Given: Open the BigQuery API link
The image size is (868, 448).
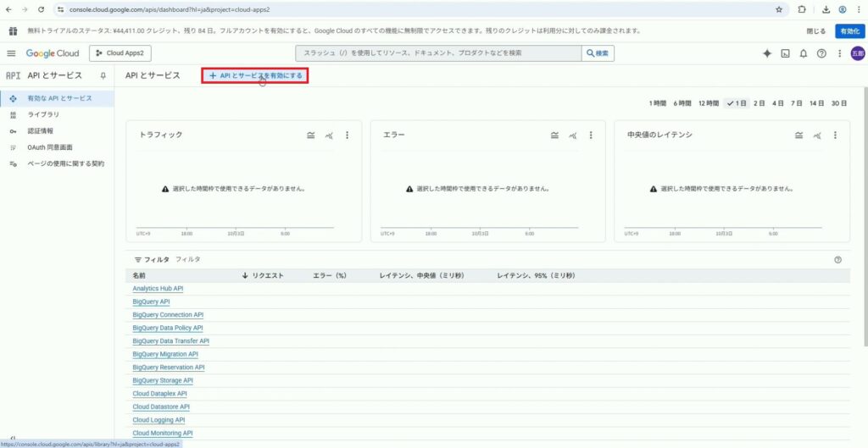Looking at the screenshot, I should 151,301.
